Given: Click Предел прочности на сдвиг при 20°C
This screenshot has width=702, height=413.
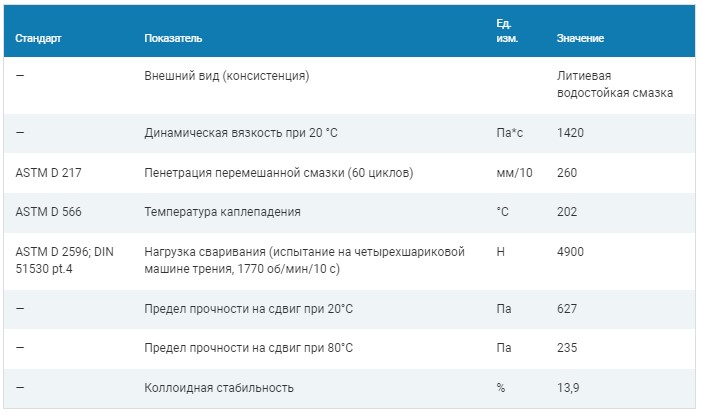Looking at the screenshot, I should pos(248,309).
